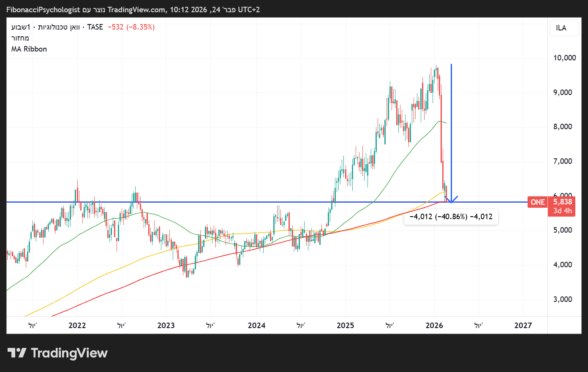Click the וואן טכנולוגיות symbol title
The width and height of the screenshot is (588, 372).
click(59, 27)
